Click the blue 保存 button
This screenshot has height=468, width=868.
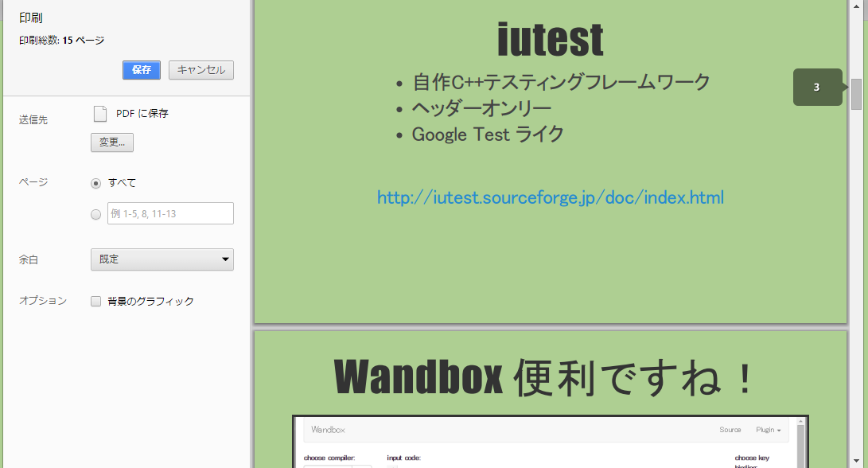(x=142, y=70)
